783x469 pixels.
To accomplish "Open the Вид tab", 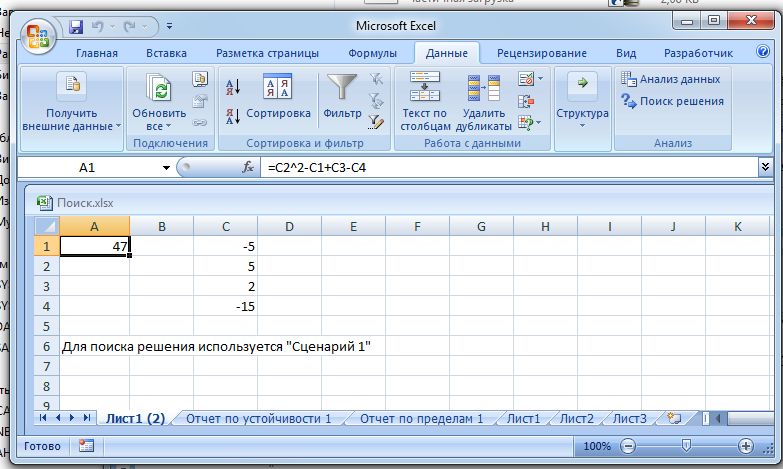I will [626, 53].
